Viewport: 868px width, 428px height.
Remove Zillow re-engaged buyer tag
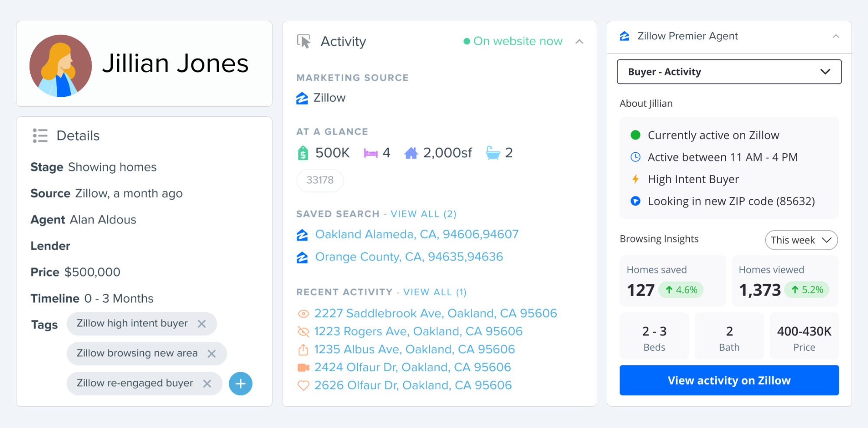tap(207, 384)
